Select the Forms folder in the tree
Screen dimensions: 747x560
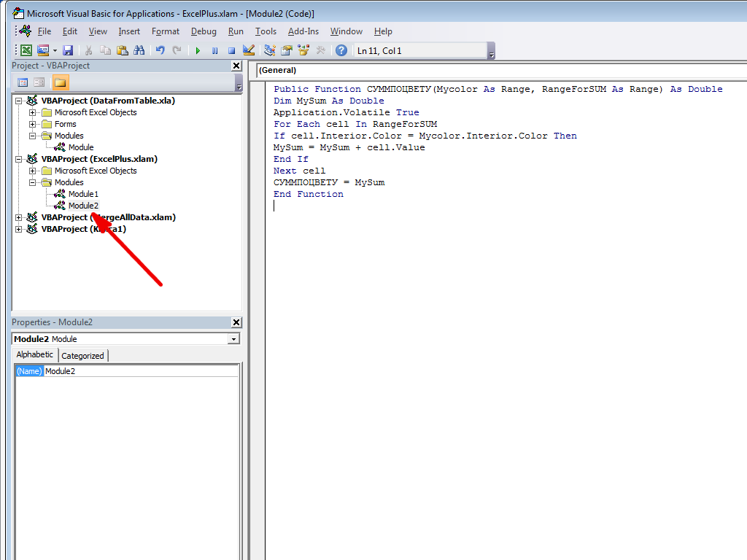point(65,124)
